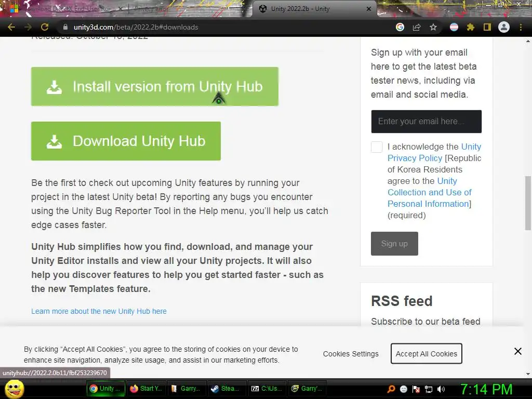Click the scrollbar up arrow
Image resolution: width=532 pixels, height=399 pixels.
pyautogui.click(x=528, y=42)
